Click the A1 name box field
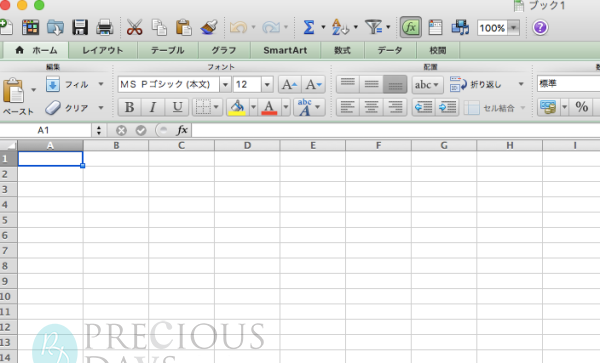Screen dimensions: 600x363 tap(45, 130)
